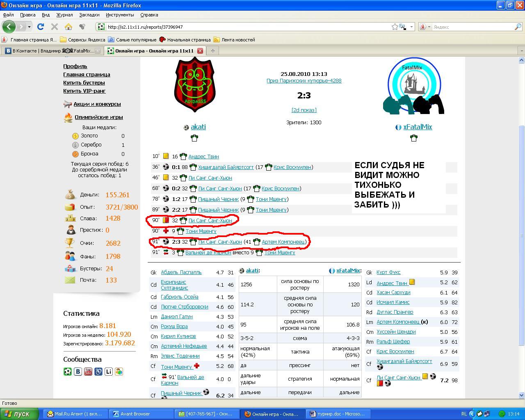This screenshot has width=525, height=420.
Task: Open the Закладки menu
Action: click(x=89, y=15)
